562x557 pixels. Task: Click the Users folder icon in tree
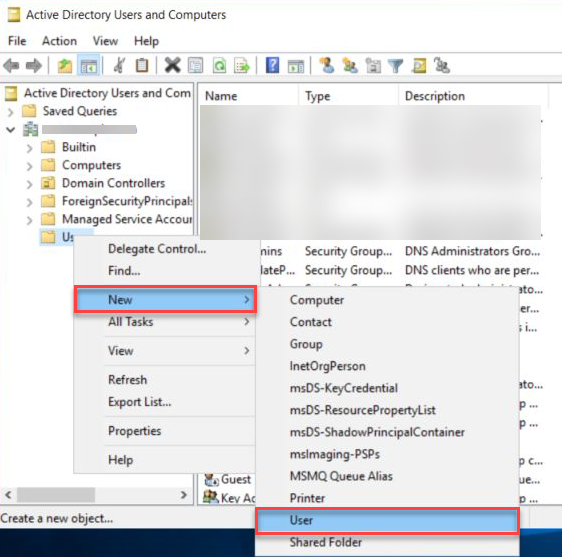point(48,237)
